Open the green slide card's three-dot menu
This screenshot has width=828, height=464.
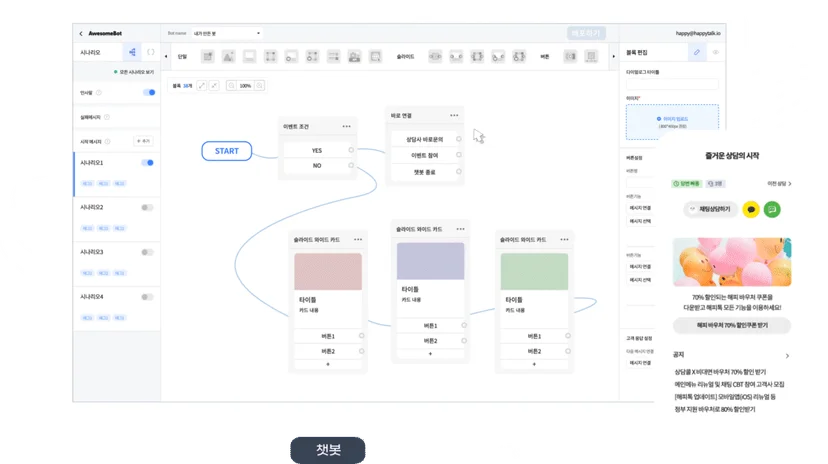point(564,240)
